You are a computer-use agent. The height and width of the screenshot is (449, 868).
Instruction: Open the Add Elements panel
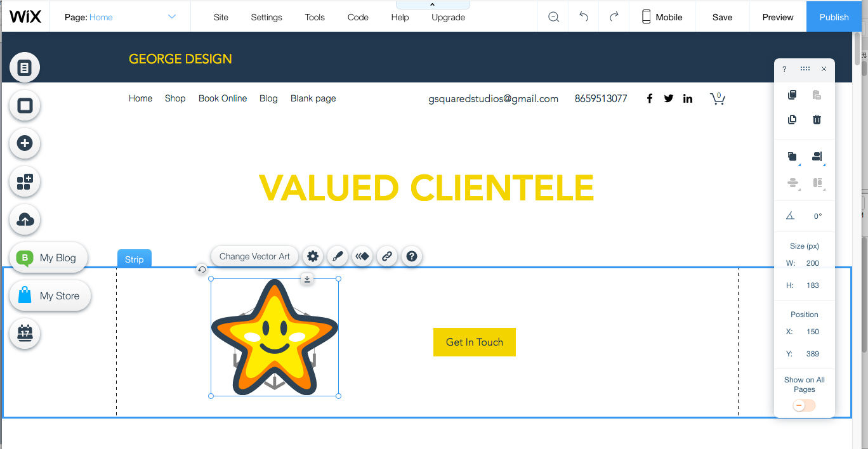pyautogui.click(x=24, y=143)
